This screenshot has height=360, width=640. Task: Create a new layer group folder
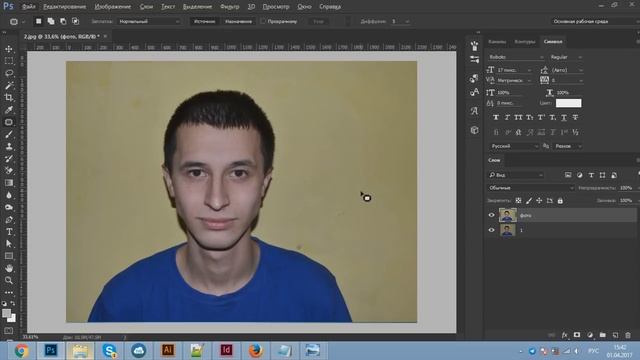602,335
